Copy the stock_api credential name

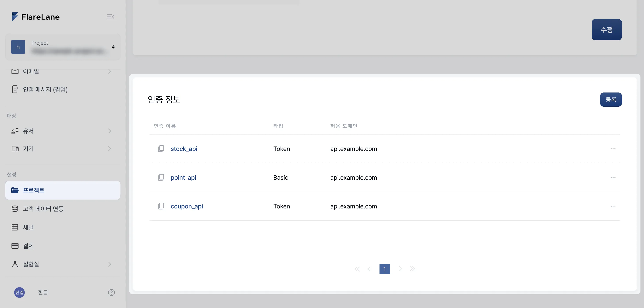161,149
